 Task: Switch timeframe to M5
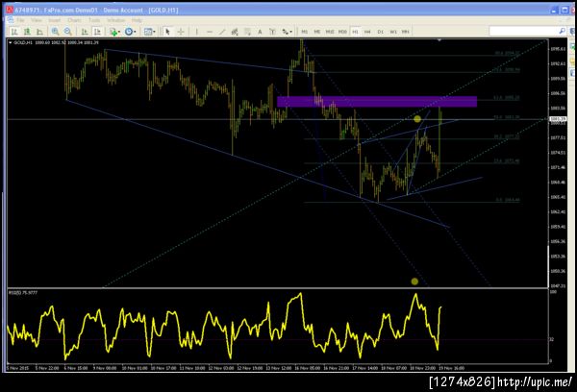pyautogui.click(x=316, y=32)
